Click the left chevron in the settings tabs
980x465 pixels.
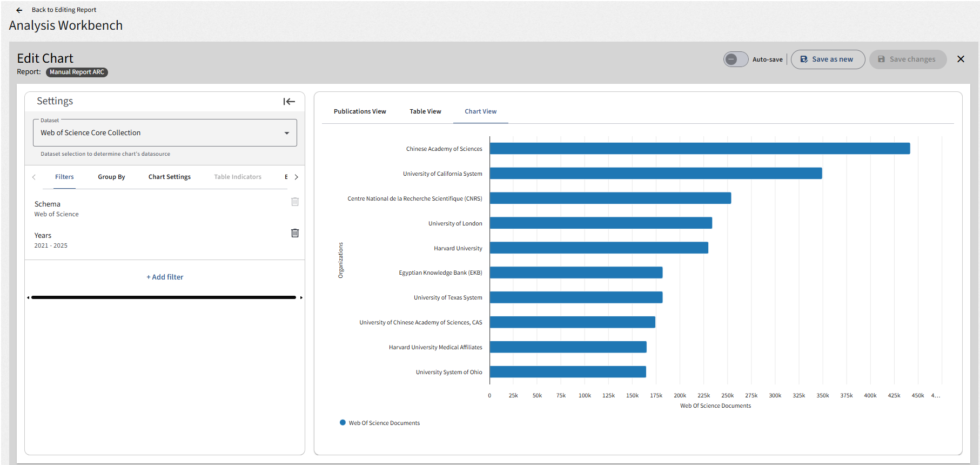33,177
